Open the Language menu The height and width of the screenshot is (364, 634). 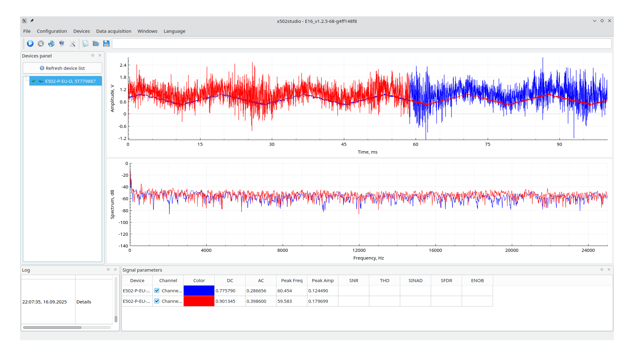tap(174, 31)
